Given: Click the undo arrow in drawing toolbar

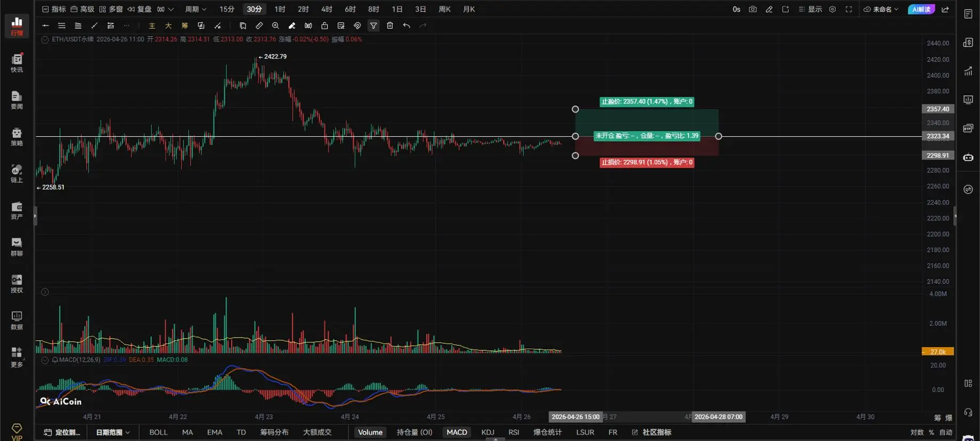Looking at the screenshot, I should click(406, 26).
